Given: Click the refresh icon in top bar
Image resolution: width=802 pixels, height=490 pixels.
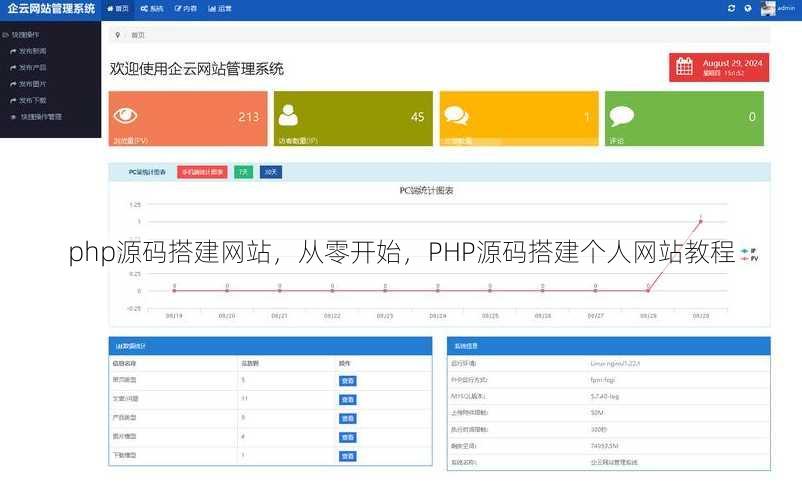Looking at the screenshot, I should [x=731, y=8].
